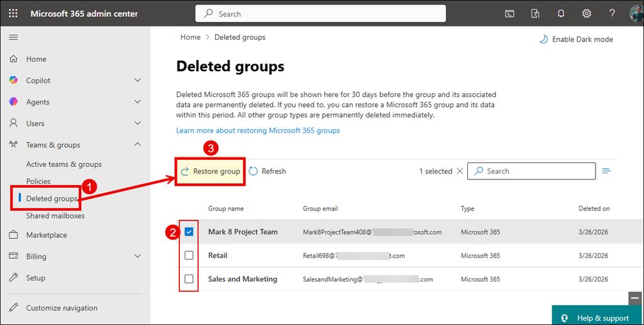644x325 pixels.
Task: Click Microsoft 365 admin center title
Action: [x=84, y=14]
